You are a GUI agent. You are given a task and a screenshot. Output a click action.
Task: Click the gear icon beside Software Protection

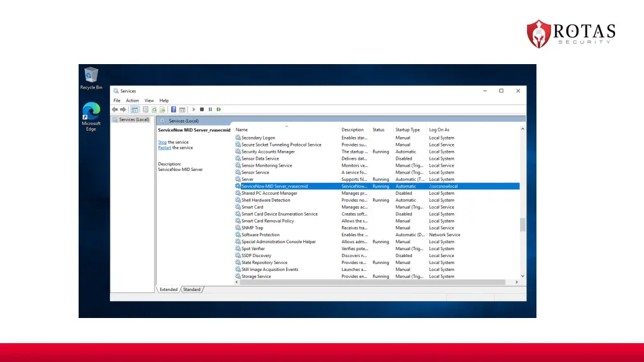[x=238, y=234]
